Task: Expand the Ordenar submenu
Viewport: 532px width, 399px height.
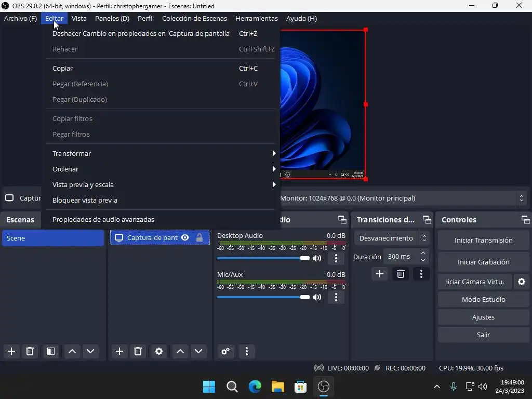Action: (163, 169)
